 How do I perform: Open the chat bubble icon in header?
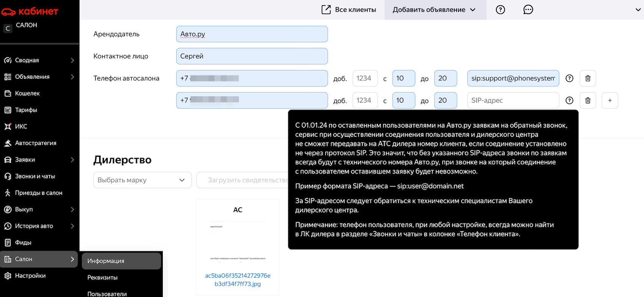coord(528,10)
